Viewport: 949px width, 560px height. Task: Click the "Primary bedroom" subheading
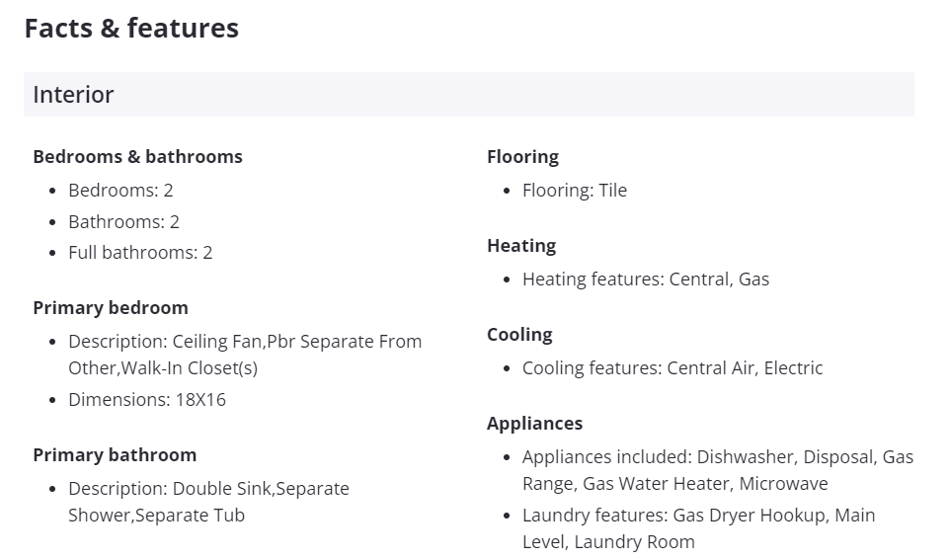[111, 308]
